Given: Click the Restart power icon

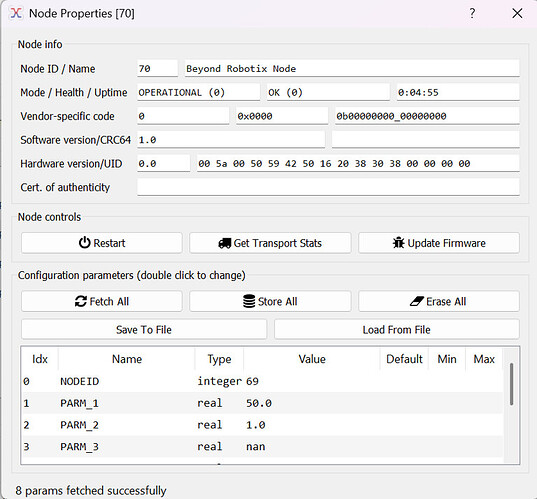Looking at the screenshot, I should (x=84, y=243).
